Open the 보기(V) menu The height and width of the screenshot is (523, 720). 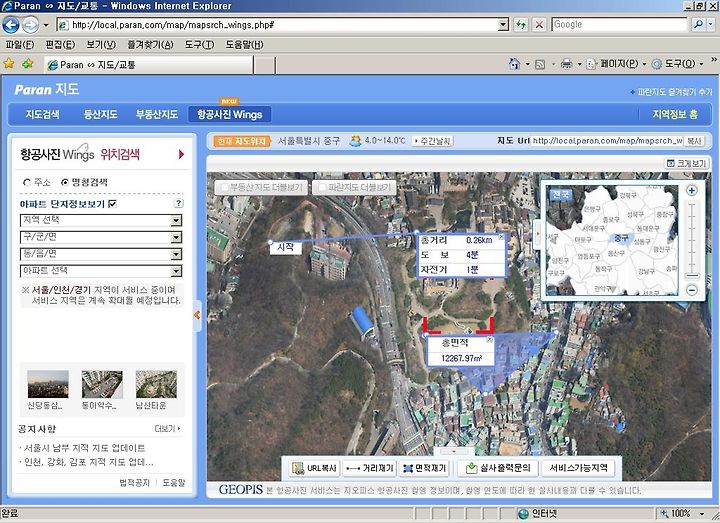[101, 45]
